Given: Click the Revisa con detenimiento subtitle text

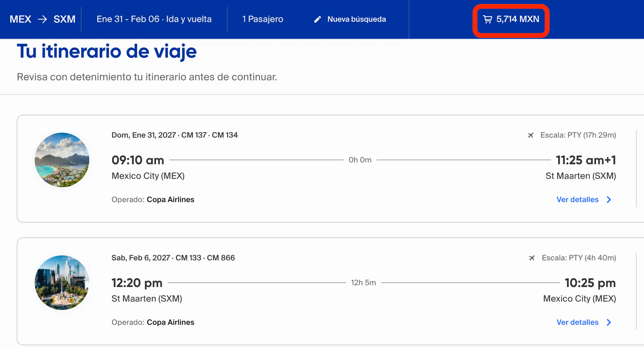Looking at the screenshot, I should [x=147, y=77].
